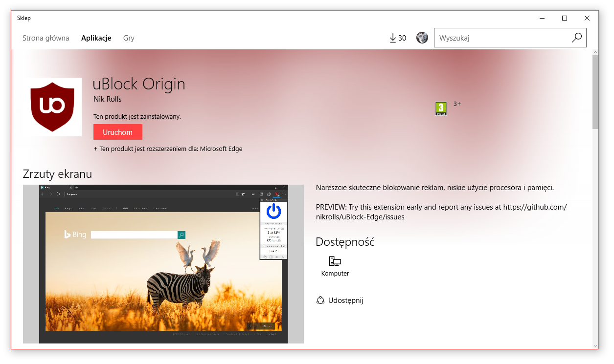The height and width of the screenshot is (364, 614).
Task: Click the 3+ age rating text
Action: 457,104
